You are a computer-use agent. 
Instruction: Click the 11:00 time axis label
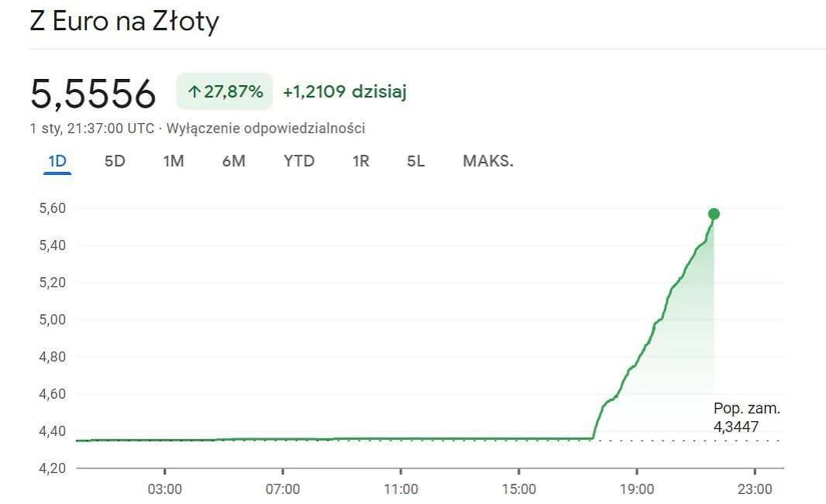pos(401,489)
